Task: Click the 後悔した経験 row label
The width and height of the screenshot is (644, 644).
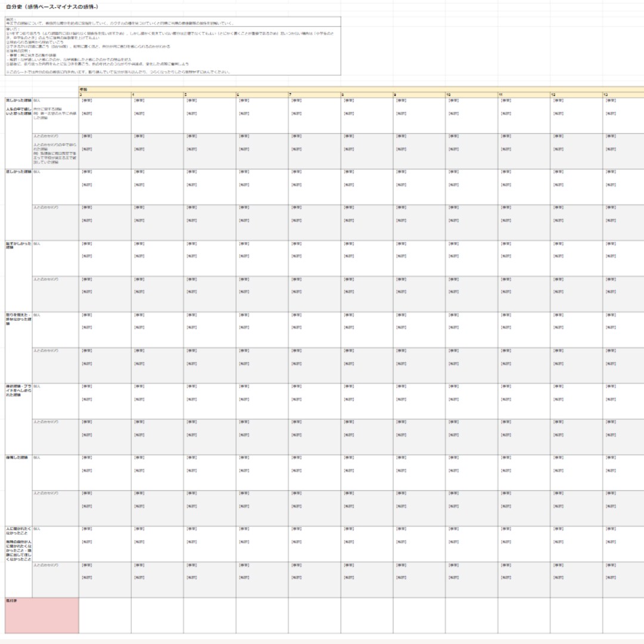Action: pyautogui.click(x=17, y=457)
